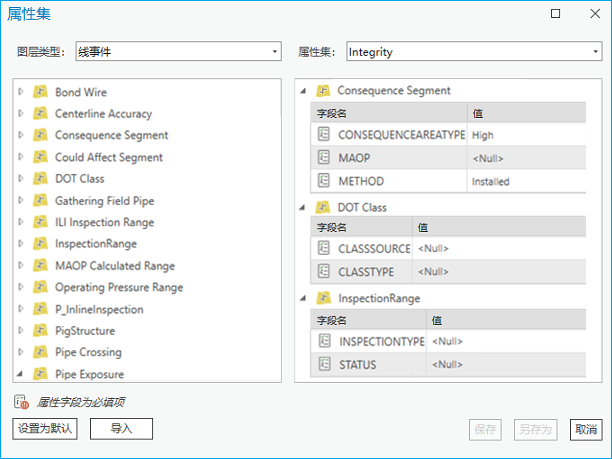
Task: Click the required-field legend icon
Action: click(21, 402)
